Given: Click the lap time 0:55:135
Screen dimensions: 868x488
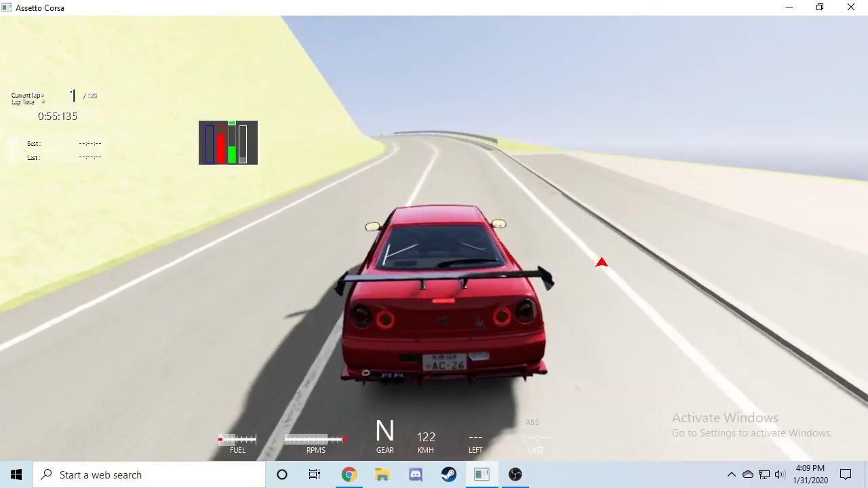Looking at the screenshot, I should tap(58, 117).
